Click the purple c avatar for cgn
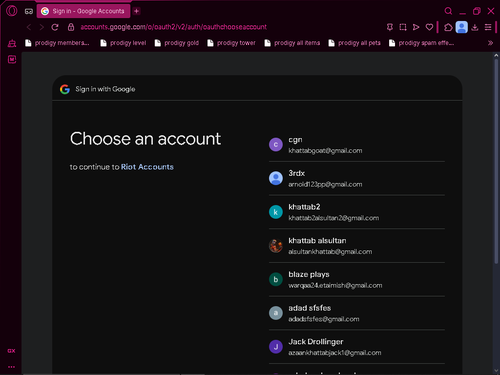500x375 pixels. (276, 145)
